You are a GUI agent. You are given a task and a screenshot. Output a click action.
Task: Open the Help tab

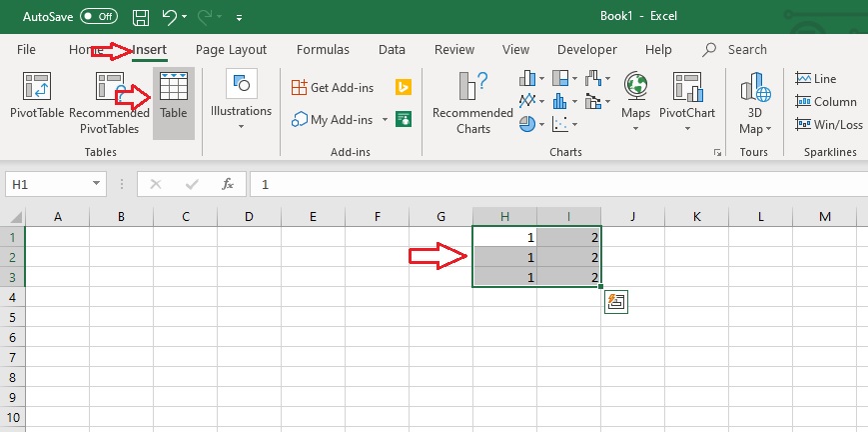(x=658, y=49)
